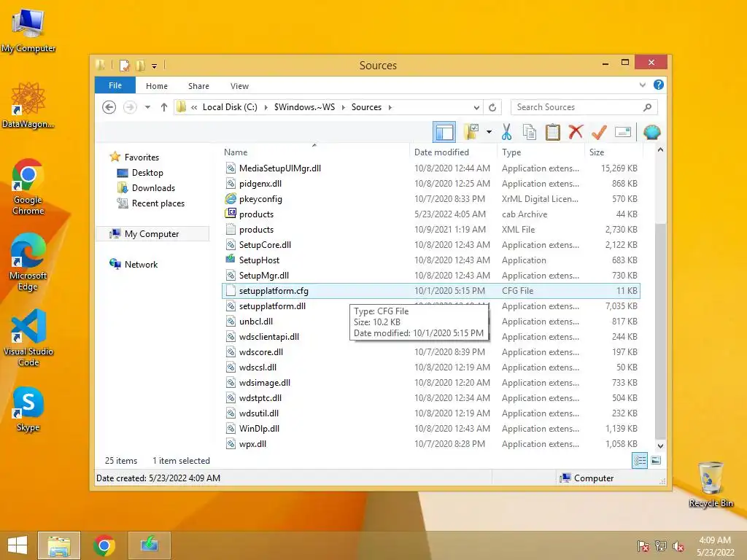Sort files by the Size column header
This screenshot has width=747, height=560.
coord(614,152)
